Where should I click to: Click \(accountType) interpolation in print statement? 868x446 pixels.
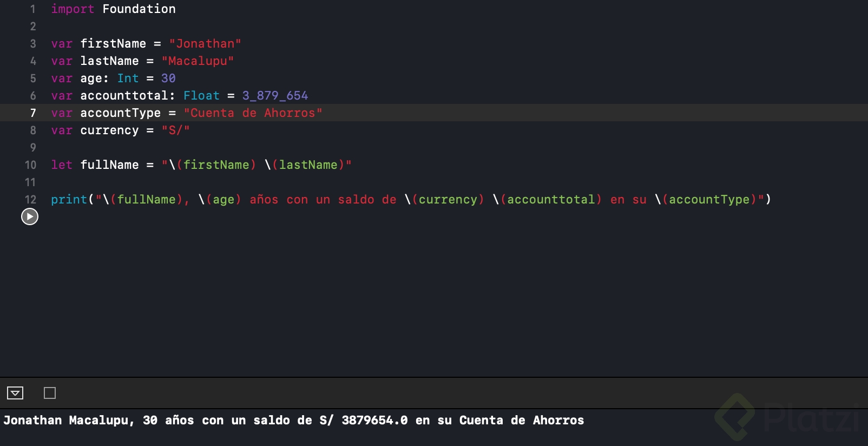tap(706, 199)
